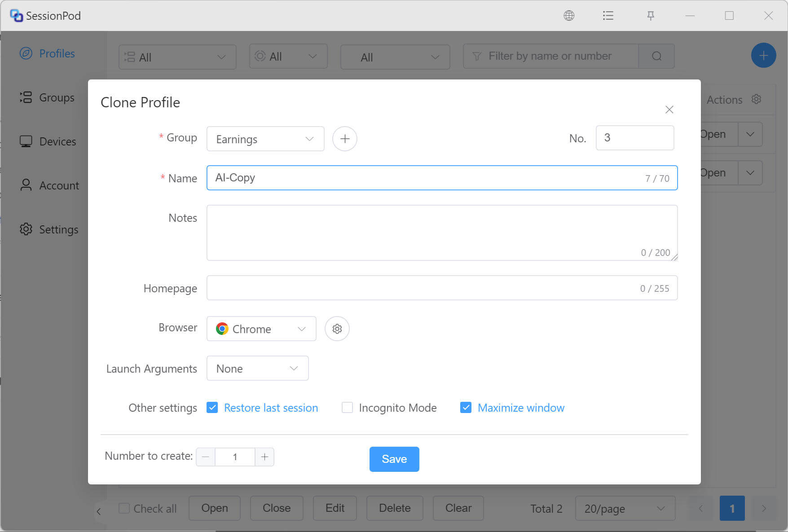The height and width of the screenshot is (532, 788).
Task: Add new group with plus icon beside Earnings
Action: pos(345,139)
